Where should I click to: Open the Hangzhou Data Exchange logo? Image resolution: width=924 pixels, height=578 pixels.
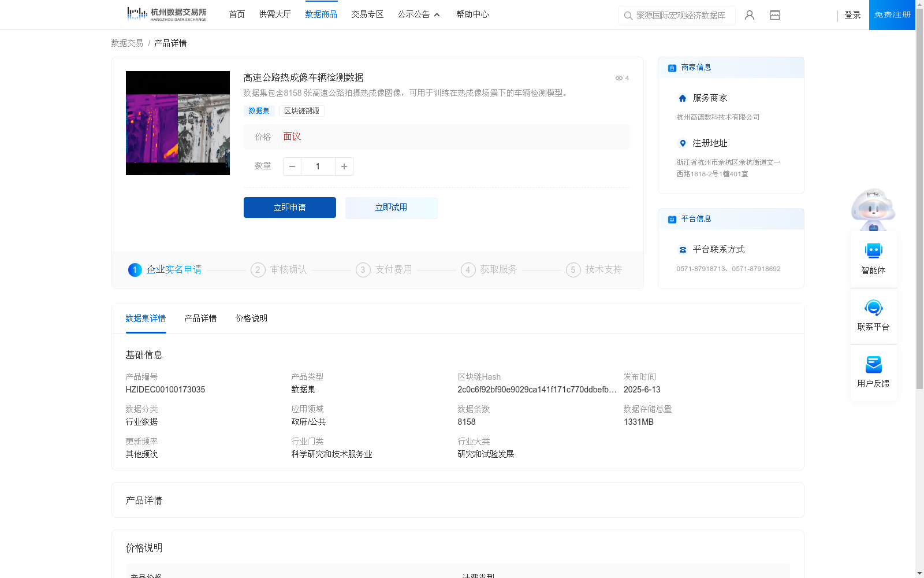click(166, 14)
